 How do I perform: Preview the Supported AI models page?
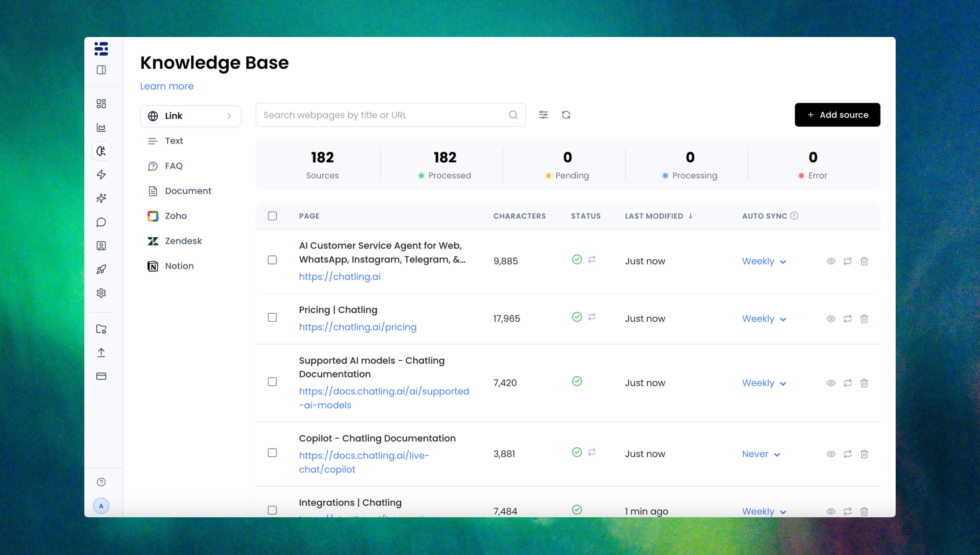(x=831, y=383)
